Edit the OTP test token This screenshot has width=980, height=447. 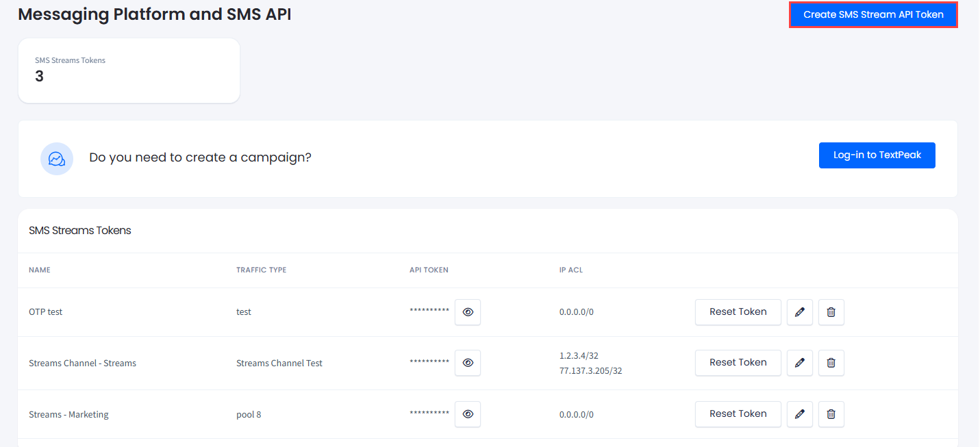pyautogui.click(x=799, y=312)
